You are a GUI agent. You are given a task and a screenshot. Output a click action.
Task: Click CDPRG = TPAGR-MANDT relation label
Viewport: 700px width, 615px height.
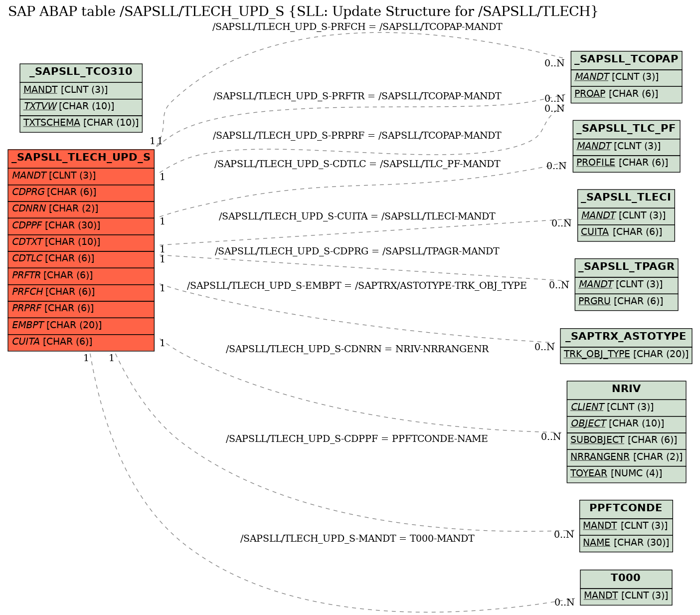pyautogui.click(x=357, y=251)
